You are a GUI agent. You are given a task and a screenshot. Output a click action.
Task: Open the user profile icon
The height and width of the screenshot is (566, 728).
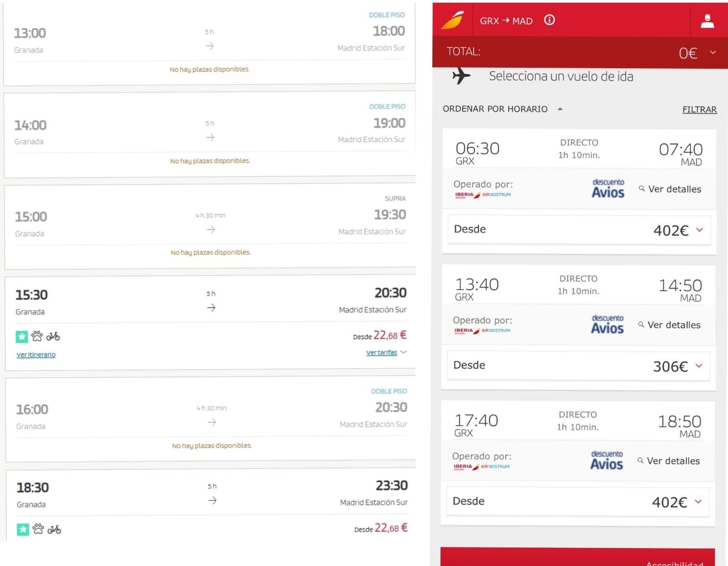pos(707,20)
